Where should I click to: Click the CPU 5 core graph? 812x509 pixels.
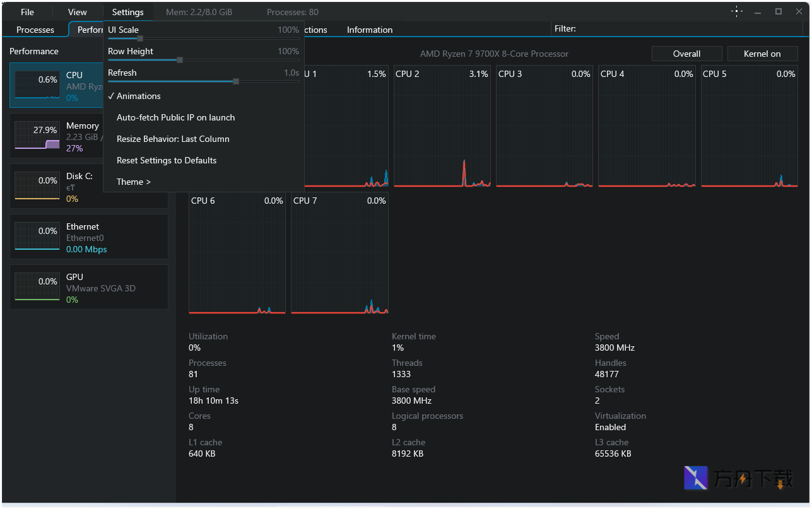750,126
